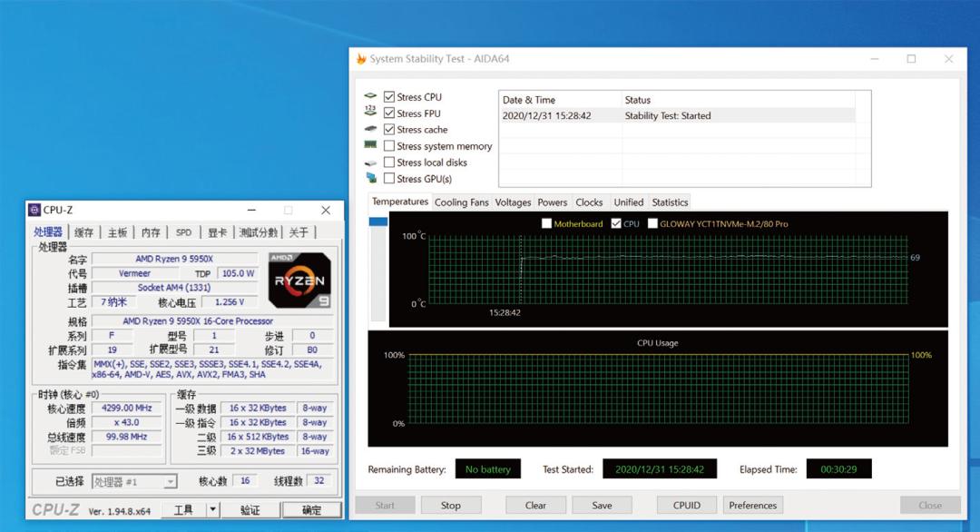The image size is (980, 532).
Task: Click the system memory RAM icon
Action: 370,145
